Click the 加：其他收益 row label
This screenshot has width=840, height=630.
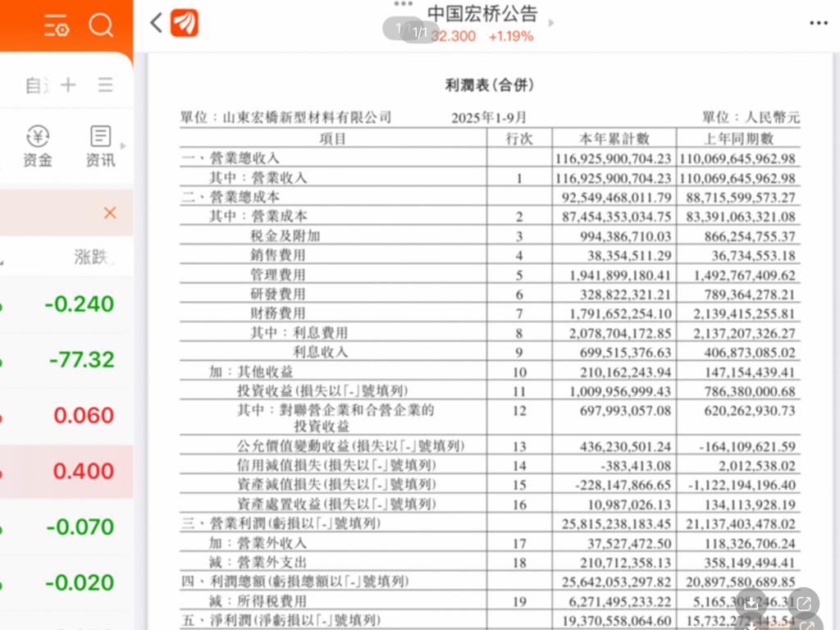(251, 372)
